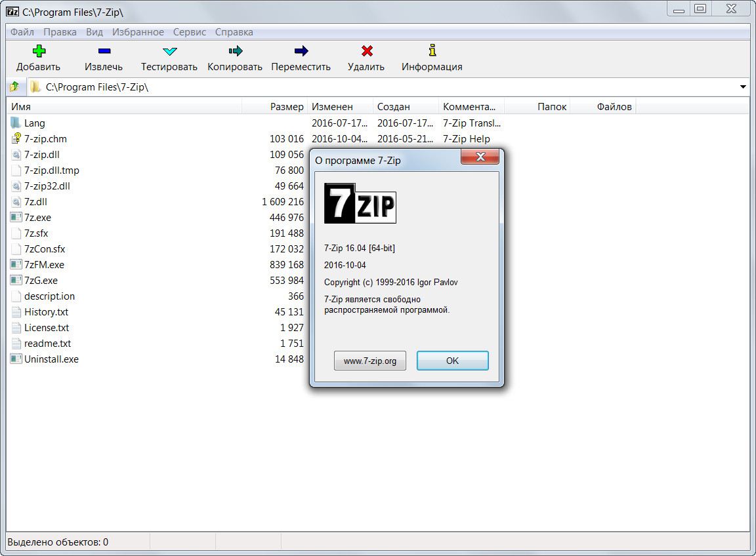Click the 7-Zip 16.04 [64-bit] version text

click(x=359, y=248)
